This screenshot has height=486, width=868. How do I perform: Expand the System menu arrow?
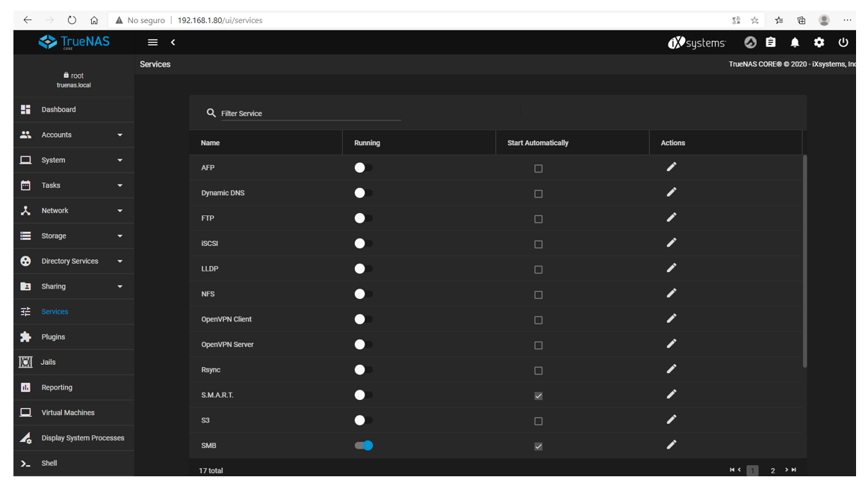pos(120,160)
